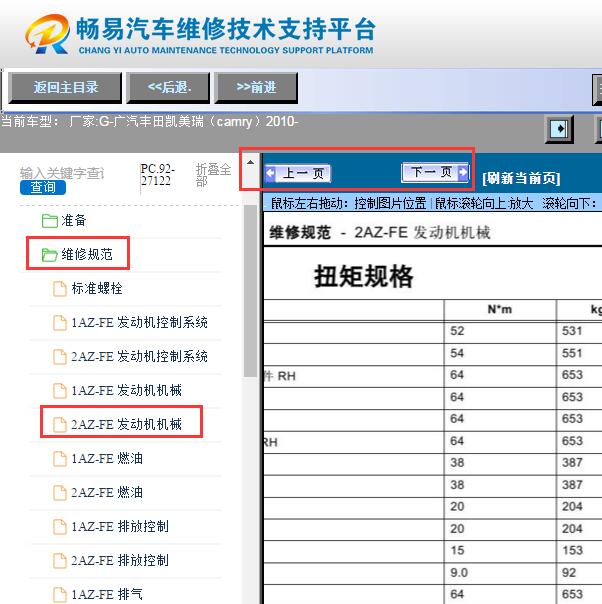Viewport: 602px width, 604px height.
Task: Click the 准备 folder icon
Action: [50, 221]
